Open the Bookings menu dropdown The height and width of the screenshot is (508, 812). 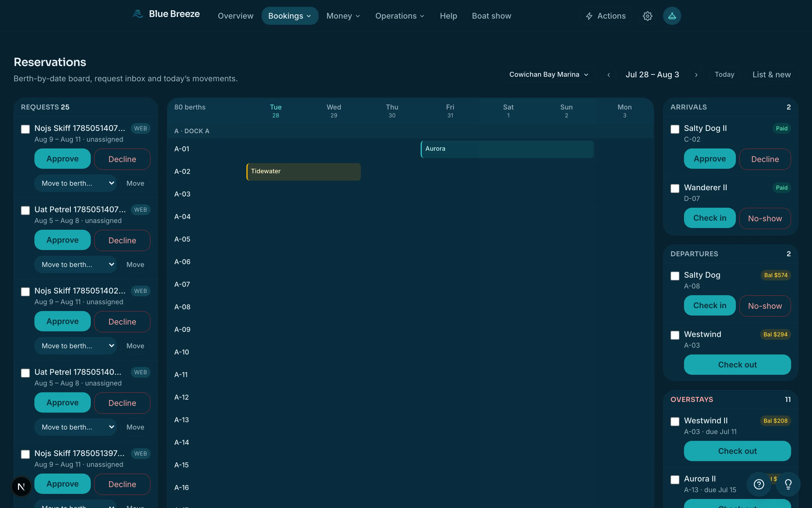pos(290,16)
